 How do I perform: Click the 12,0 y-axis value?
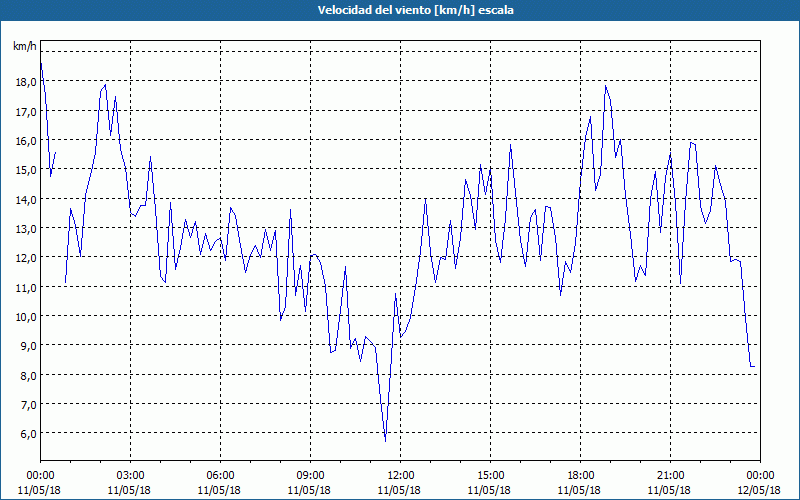point(27,258)
